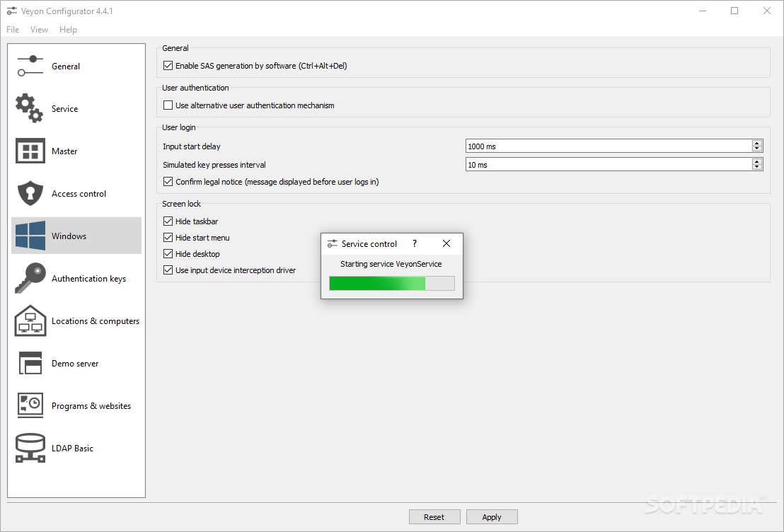Decrease Simulated key presses interval down arrow
Viewport: 784px width, 532px height.
(757, 166)
